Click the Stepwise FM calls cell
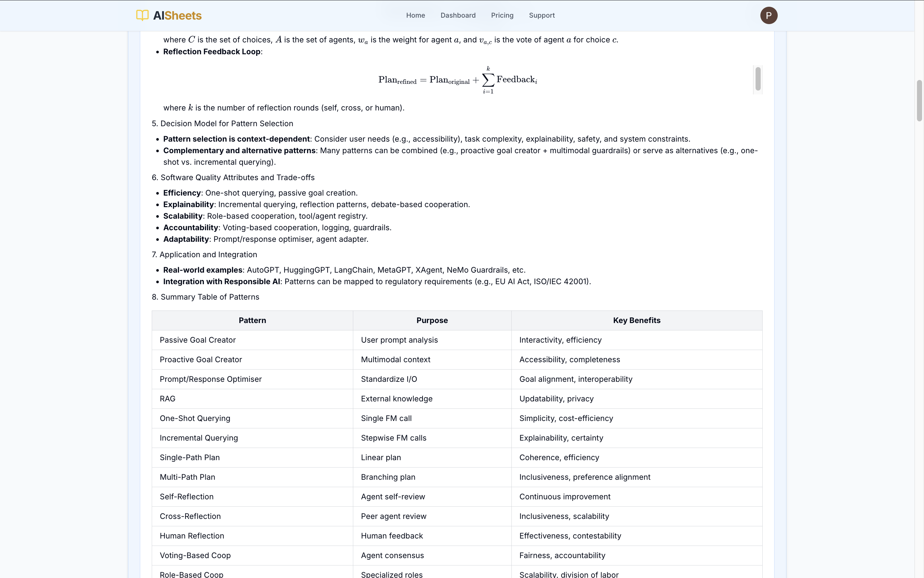Image resolution: width=924 pixels, height=578 pixels. click(432, 438)
